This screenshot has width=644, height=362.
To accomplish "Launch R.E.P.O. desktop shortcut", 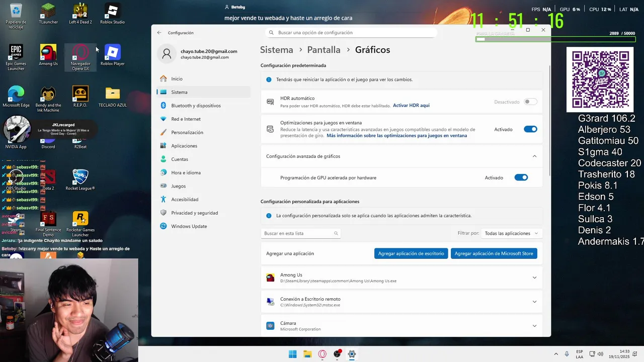I will pyautogui.click(x=80, y=97).
